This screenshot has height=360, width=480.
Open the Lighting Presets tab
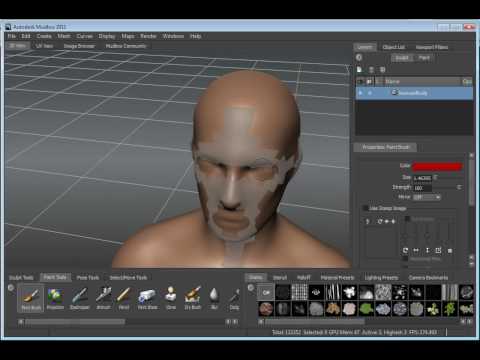click(x=381, y=277)
